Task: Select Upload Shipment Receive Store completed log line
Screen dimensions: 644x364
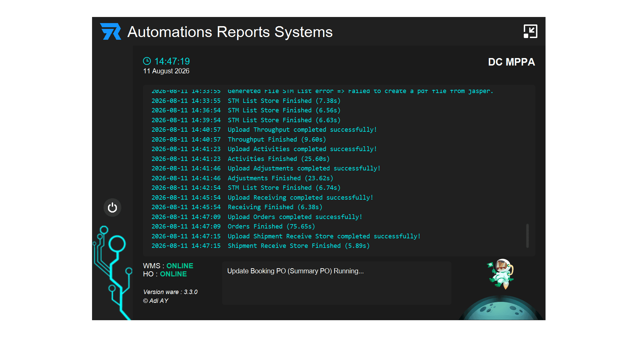Action: (x=286, y=236)
